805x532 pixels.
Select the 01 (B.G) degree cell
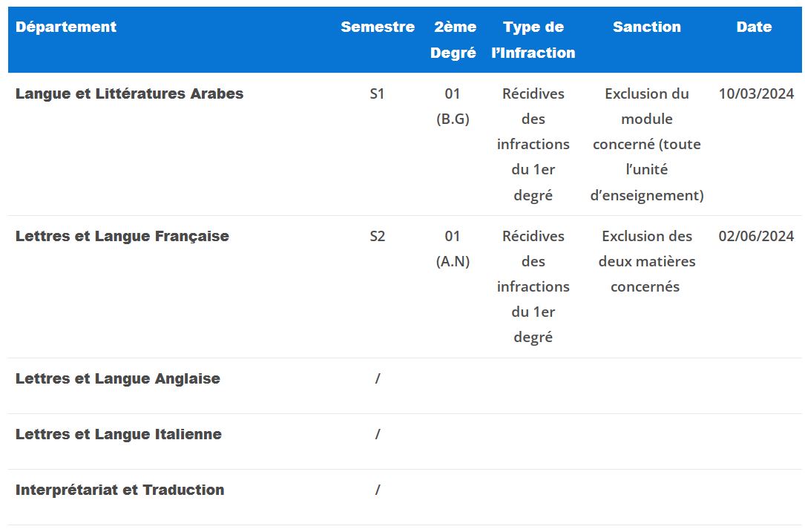click(453, 106)
